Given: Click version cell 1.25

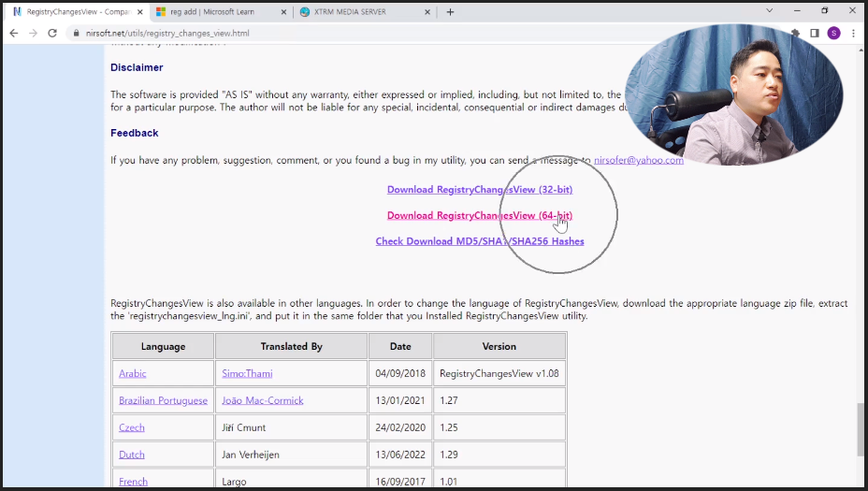Looking at the screenshot, I should click(499, 427).
